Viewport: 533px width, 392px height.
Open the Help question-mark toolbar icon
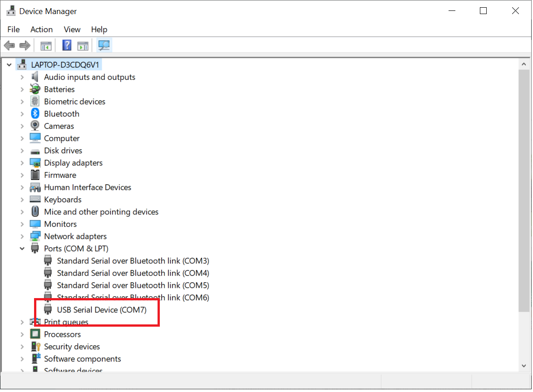(x=67, y=45)
